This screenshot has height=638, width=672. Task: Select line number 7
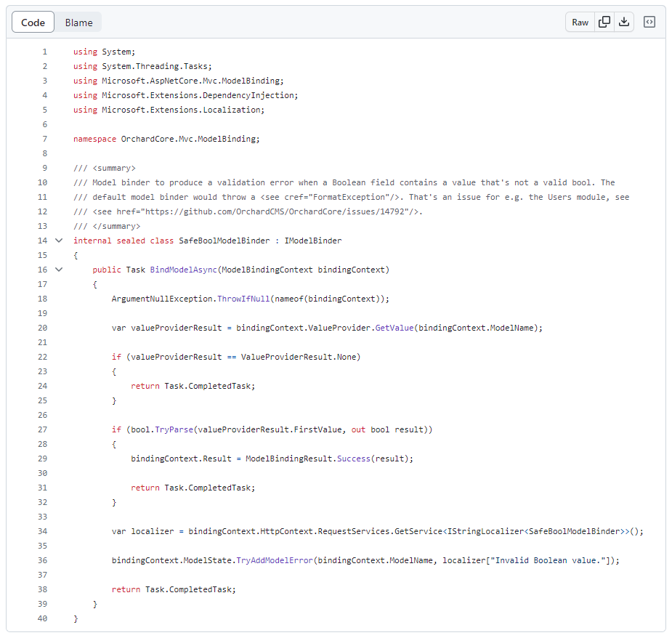click(44, 139)
